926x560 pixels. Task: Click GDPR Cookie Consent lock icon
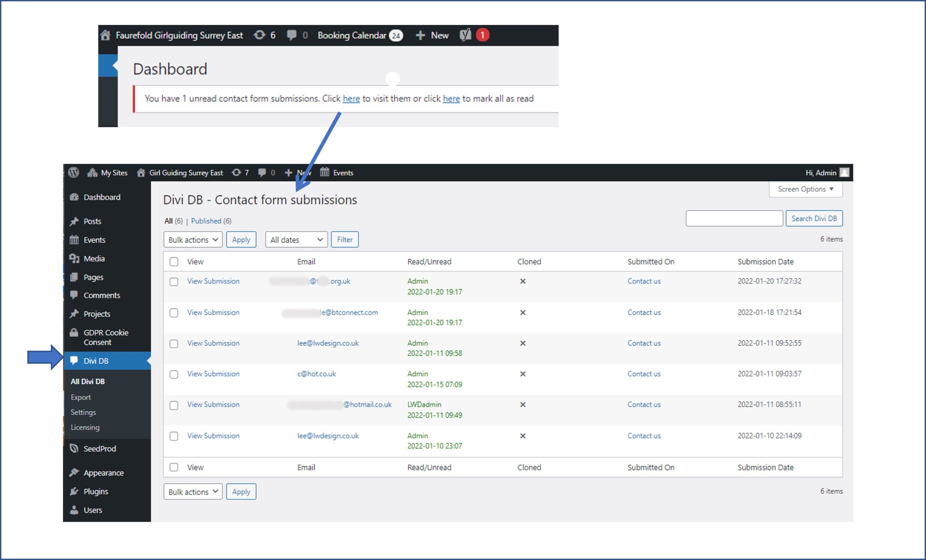74,332
